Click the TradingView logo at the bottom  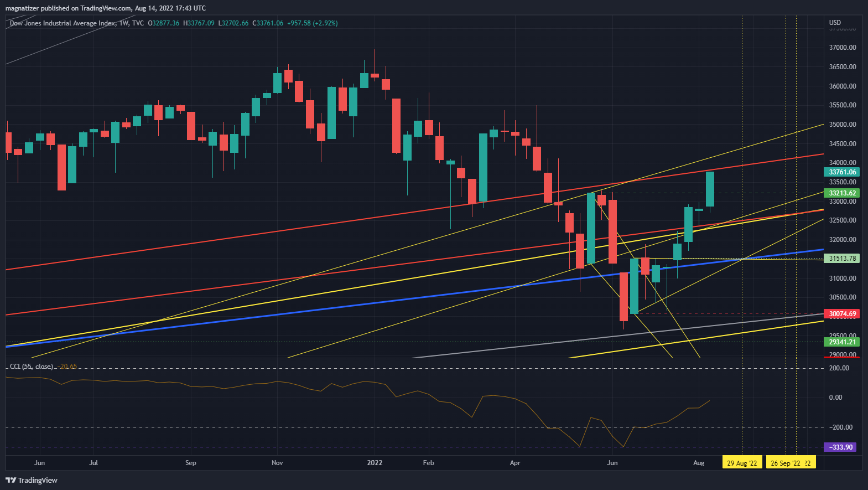pyautogui.click(x=32, y=480)
